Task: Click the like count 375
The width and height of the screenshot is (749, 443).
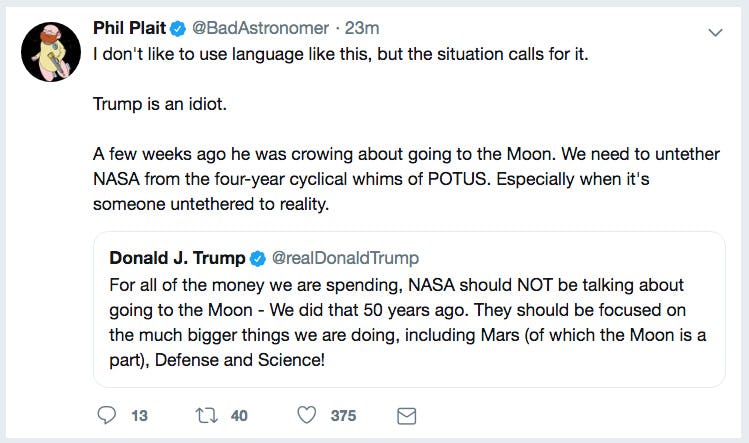Action: click(344, 415)
